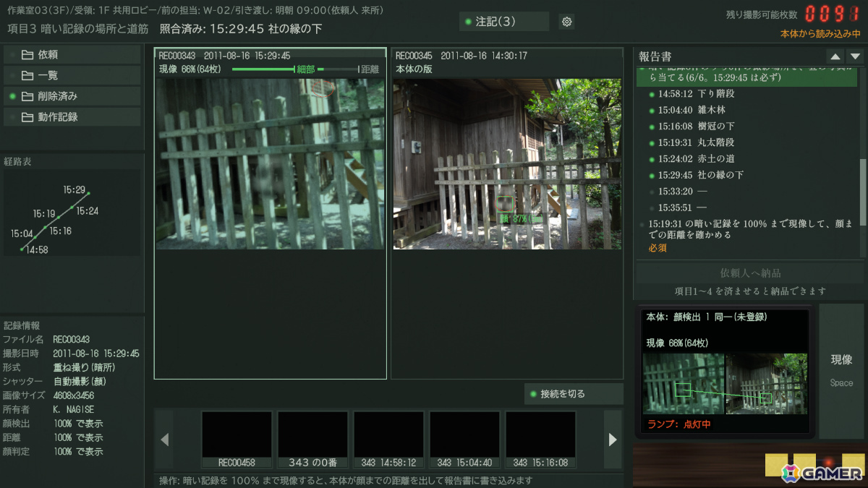Open the 動作記録 folder
This screenshot has width=868, height=488.
[x=72, y=117]
